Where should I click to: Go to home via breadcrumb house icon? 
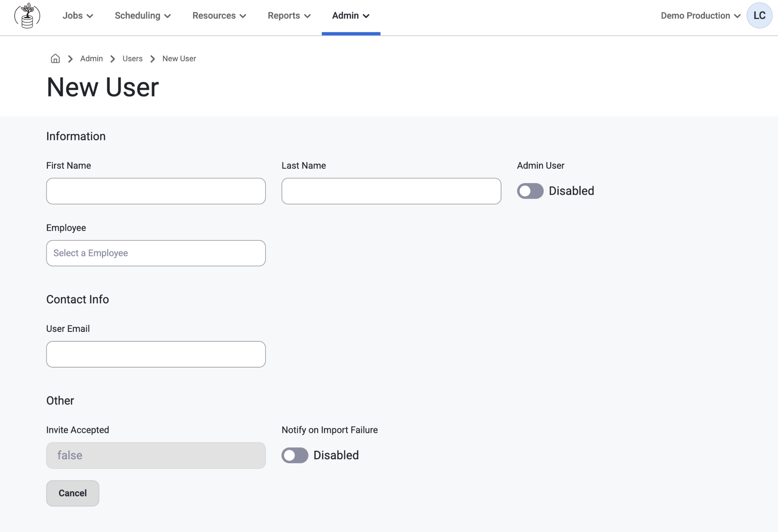point(55,58)
